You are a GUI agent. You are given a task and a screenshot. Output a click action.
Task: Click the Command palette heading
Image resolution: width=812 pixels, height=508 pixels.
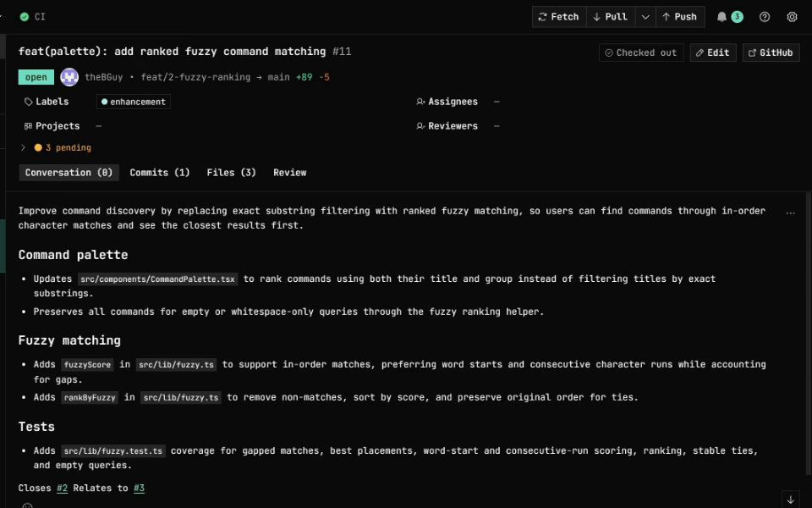point(73,255)
